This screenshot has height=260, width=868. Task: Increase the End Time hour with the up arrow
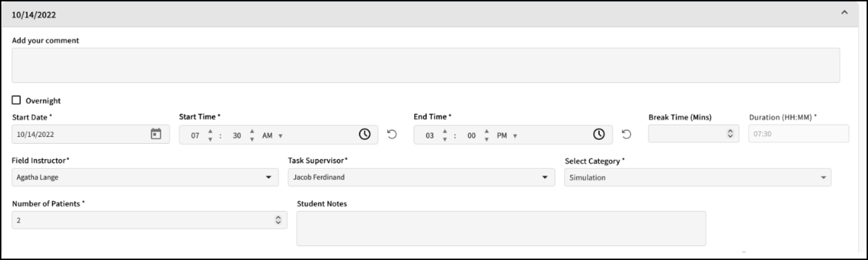point(445,131)
